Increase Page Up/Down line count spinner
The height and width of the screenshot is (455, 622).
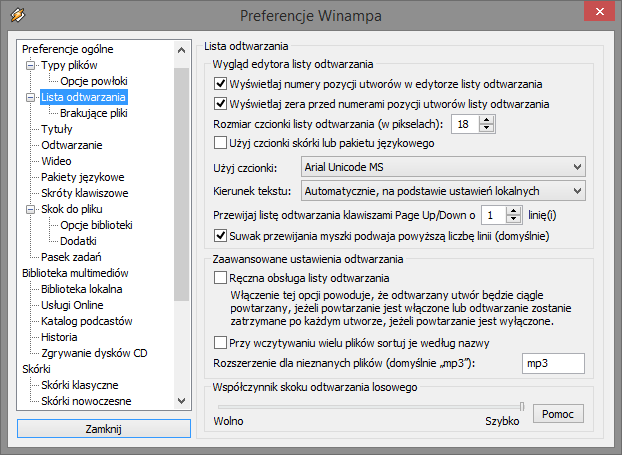coord(514,211)
